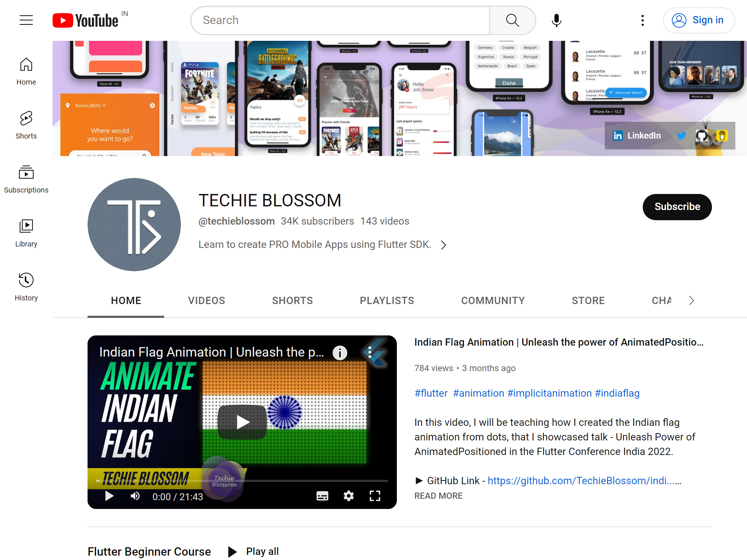Viewport: 747px width, 560px height.
Task: Open the hamburger guide menu
Action: tap(26, 20)
